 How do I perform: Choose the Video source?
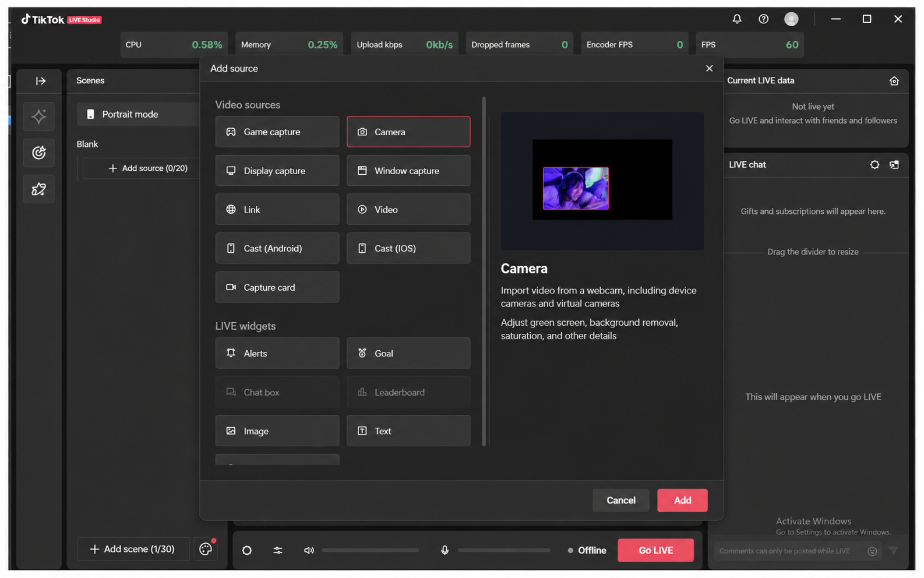tap(408, 209)
